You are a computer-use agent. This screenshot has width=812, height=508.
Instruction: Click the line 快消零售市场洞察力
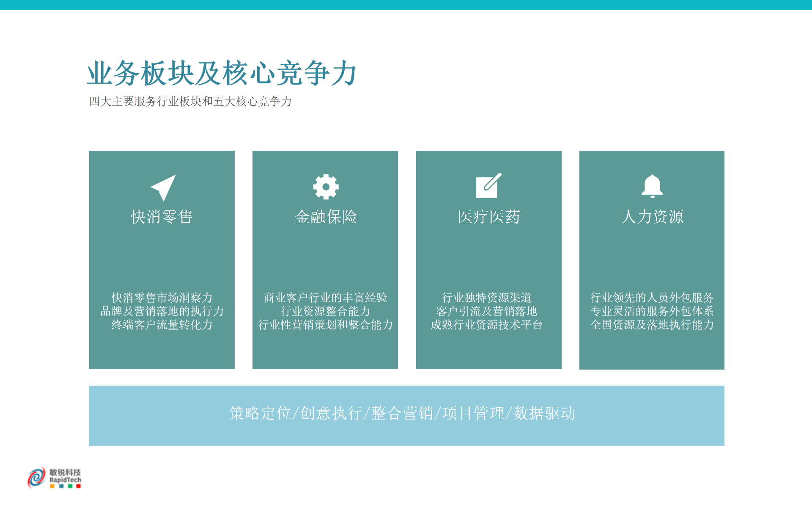coord(162,298)
